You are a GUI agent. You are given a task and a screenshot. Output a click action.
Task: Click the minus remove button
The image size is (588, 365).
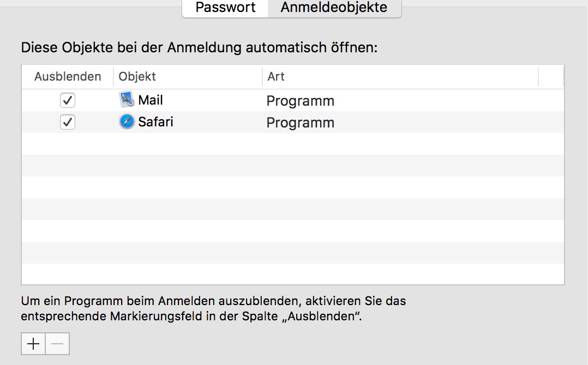(x=57, y=344)
